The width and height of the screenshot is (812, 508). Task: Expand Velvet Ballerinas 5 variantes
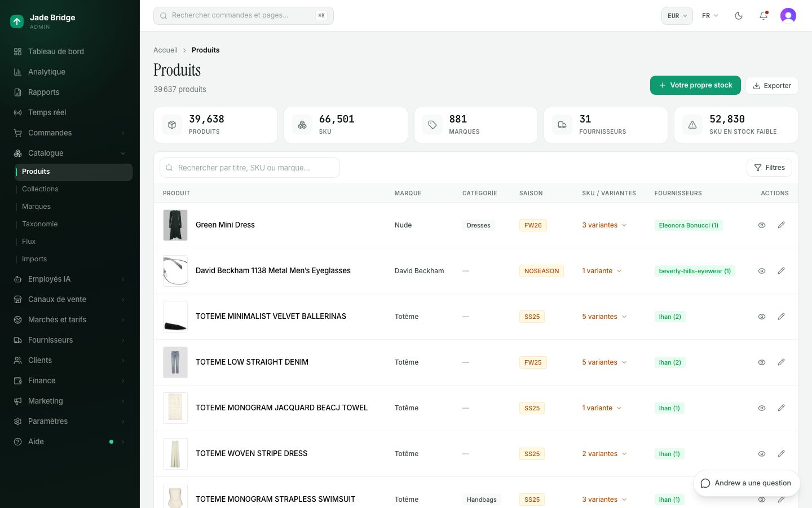pos(604,317)
